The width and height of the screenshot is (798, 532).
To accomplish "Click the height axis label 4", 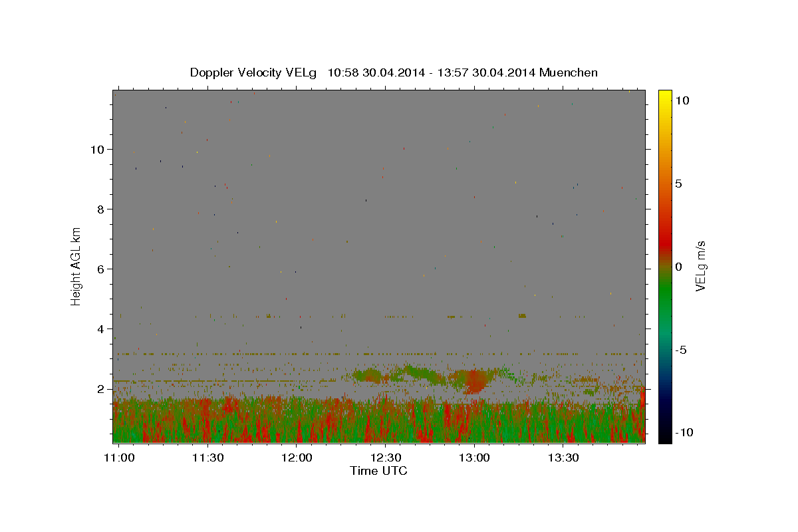I will point(100,329).
